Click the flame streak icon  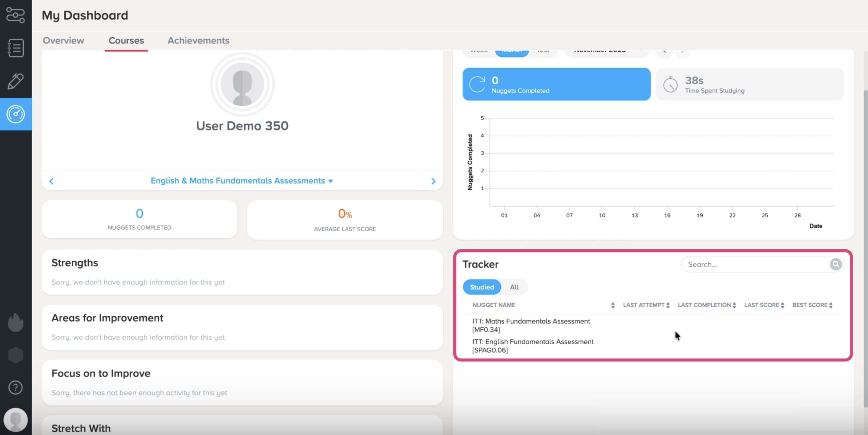pyautogui.click(x=15, y=322)
